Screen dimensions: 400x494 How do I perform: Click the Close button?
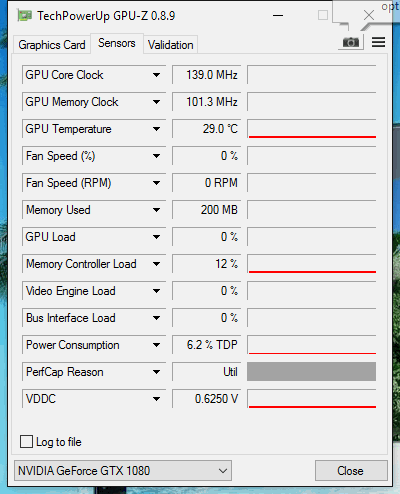(351, 471)
